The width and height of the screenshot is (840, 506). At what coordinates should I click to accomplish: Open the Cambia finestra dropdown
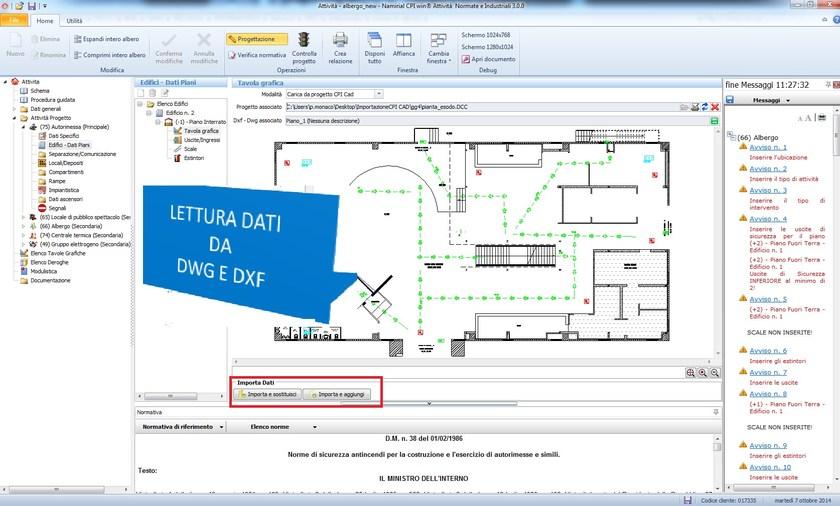[439, 48]
